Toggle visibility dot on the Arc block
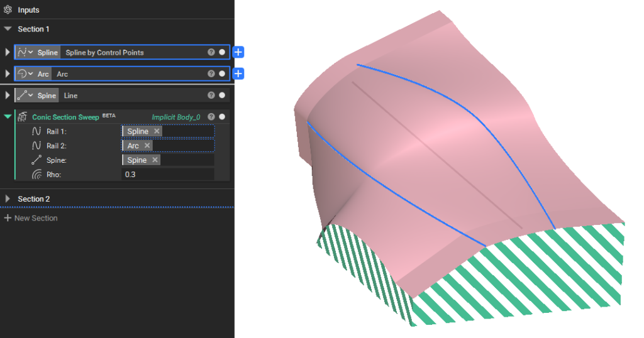Viewport: 644px width, 338px height. [x=222, y=74]
